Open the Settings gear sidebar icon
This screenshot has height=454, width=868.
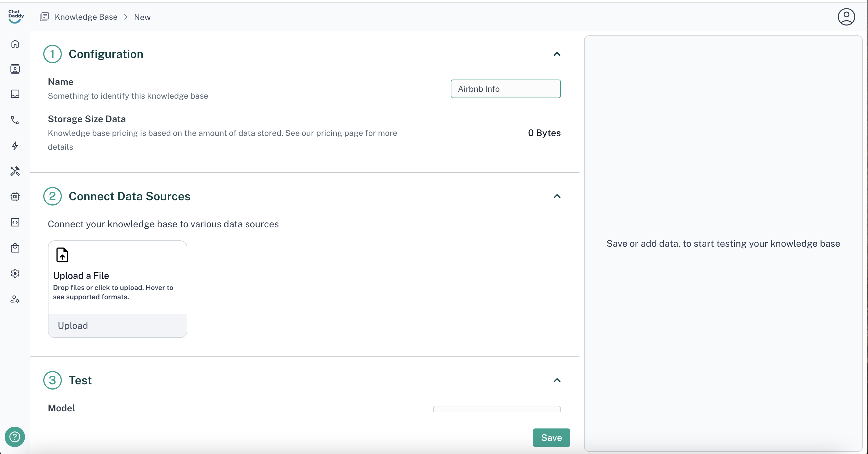[15, 273]
